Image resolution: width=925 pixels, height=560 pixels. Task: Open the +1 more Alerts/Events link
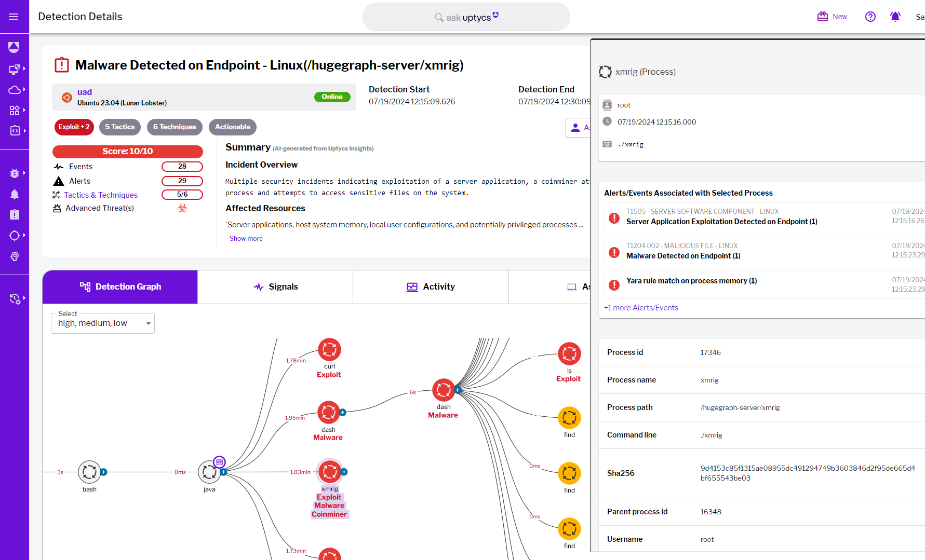click(x=641, y=307)
